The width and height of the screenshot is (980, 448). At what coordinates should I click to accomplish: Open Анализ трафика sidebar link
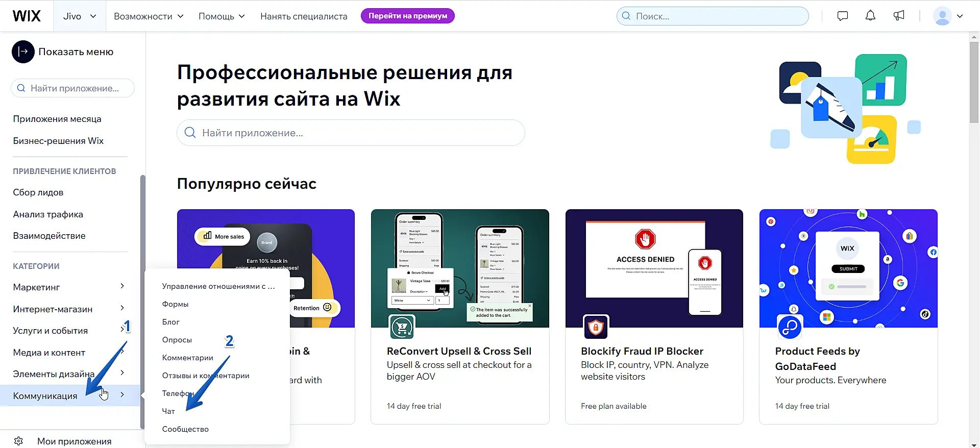[48, 214]
